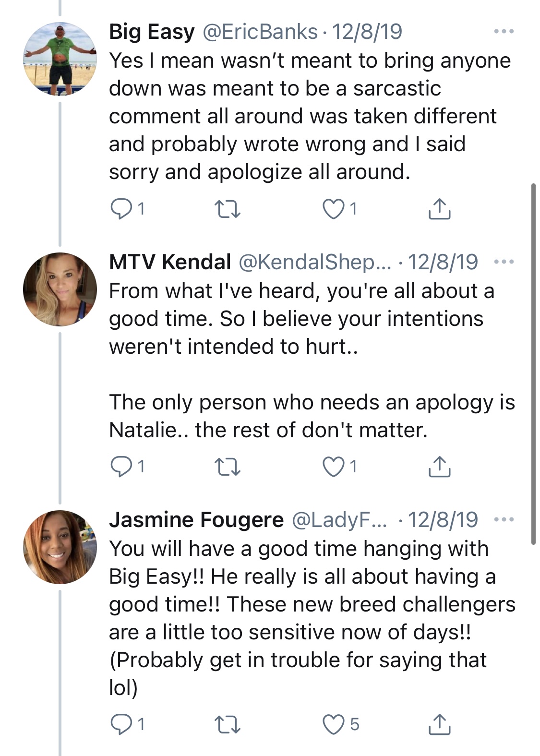Share MTV Kendal's tweet
540x756 pixels.
tap(439, 466)
